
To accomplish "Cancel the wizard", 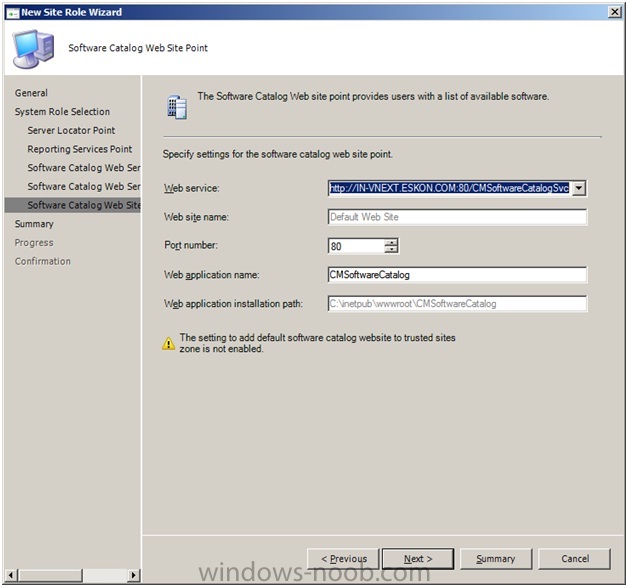I will coord(574,559).
